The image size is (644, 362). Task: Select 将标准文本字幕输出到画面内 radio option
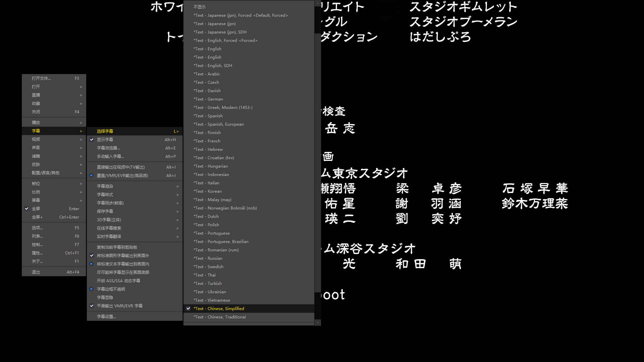pyautogui.click(x=135, y=264)
